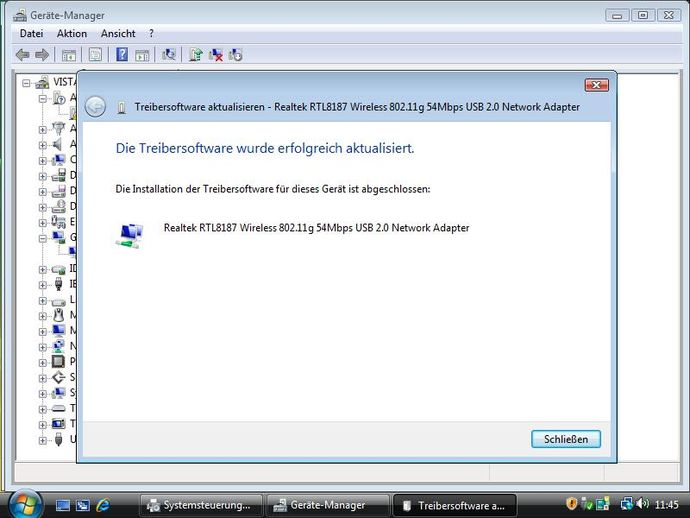The width and height of the screenshot is (690, 518).
Task: Click the security shield tray icon
Action: coord(571,503)
